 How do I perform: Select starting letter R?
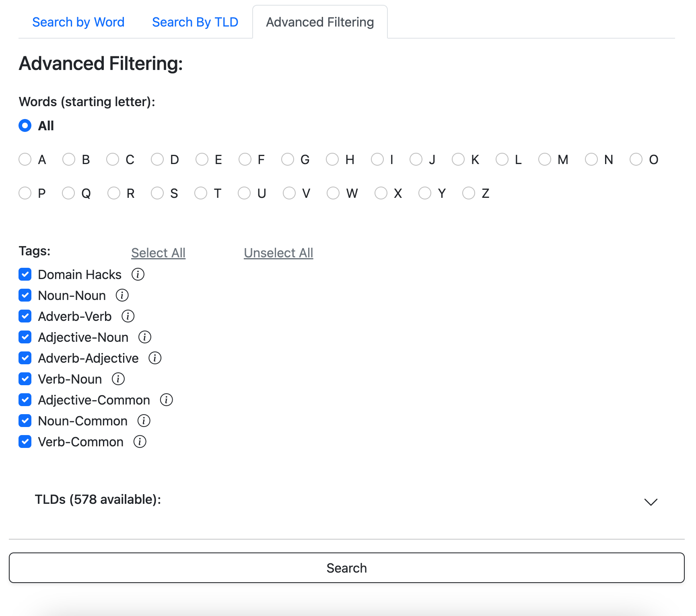point(114,193)
